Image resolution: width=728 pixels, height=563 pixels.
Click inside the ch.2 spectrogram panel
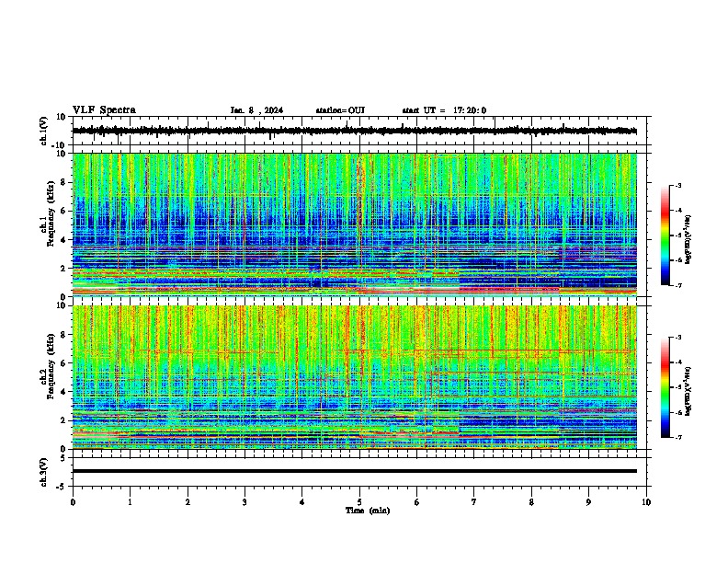pyautogui.click(x=354, y=377)
